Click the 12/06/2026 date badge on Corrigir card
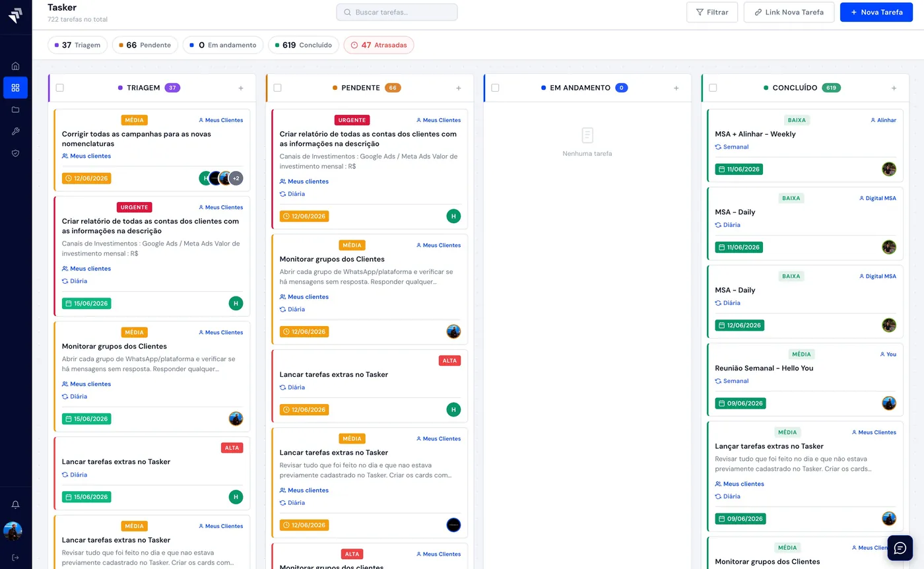 (86, 178)
